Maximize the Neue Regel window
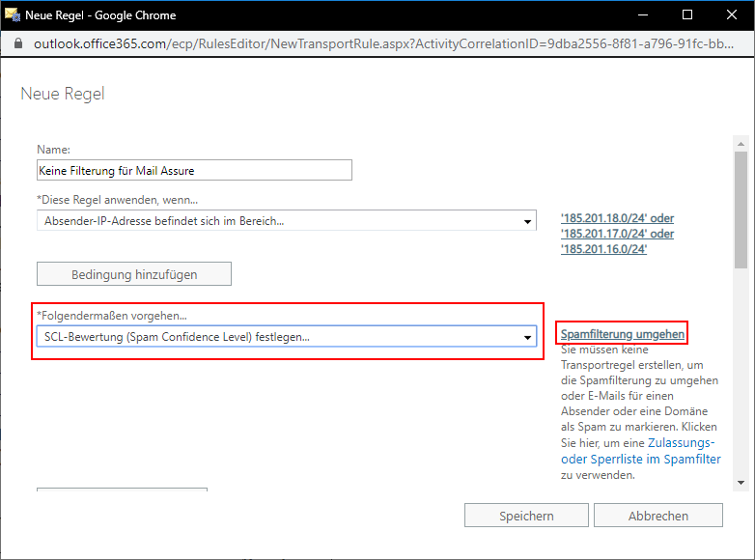 coord(686,15)
